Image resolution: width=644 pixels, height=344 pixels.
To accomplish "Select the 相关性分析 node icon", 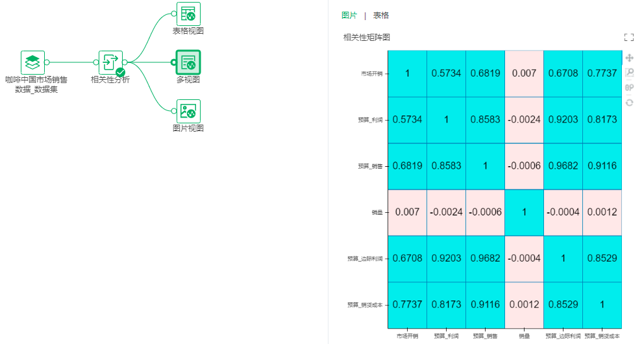I will [x=110, y=63].
